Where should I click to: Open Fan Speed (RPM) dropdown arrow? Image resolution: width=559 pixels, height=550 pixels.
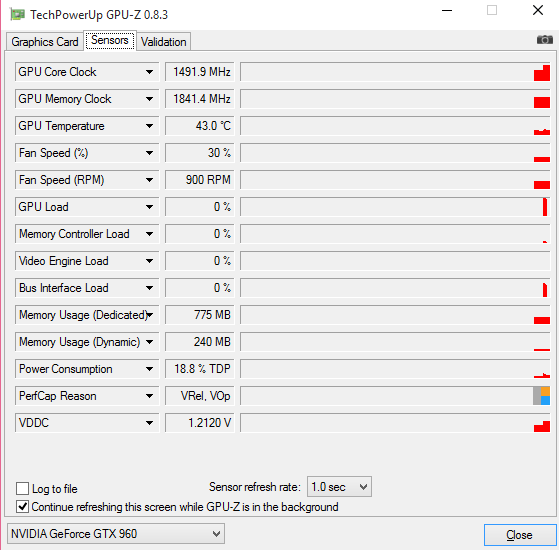click(x=150, y=180)
